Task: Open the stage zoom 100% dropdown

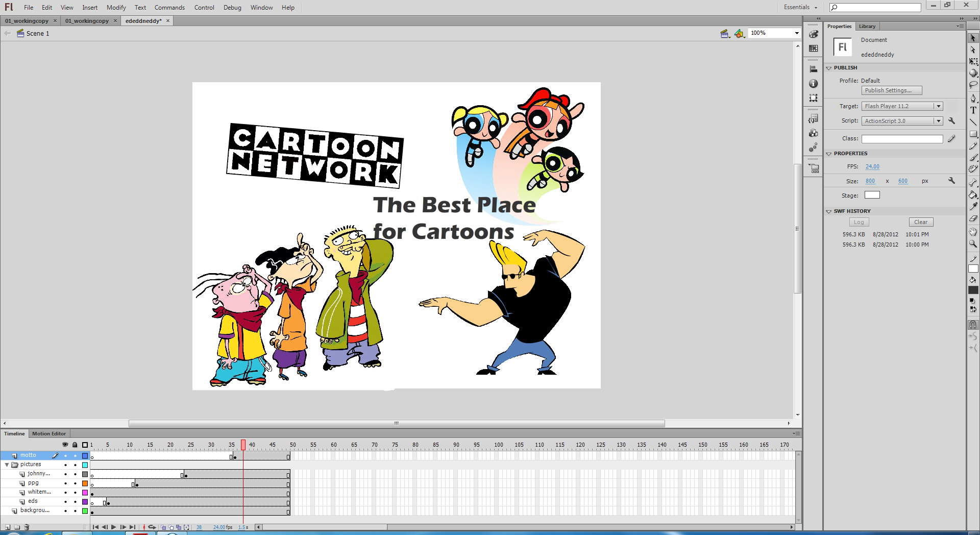Action: click(796, 33)
